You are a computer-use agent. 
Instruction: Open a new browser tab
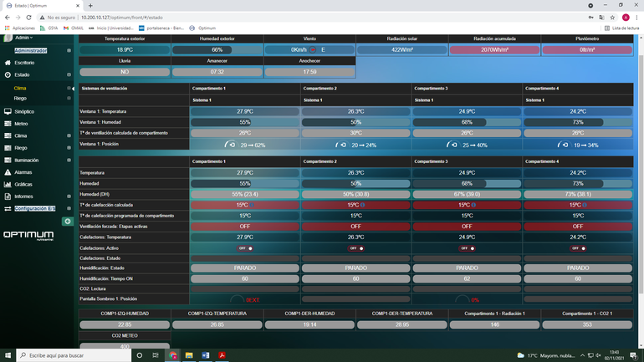90,6
